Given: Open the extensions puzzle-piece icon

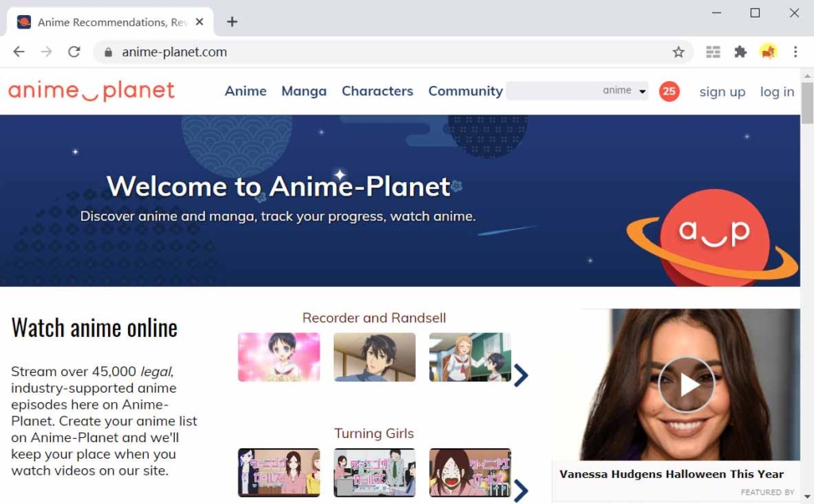Looking at the screenshot, I should click(x=740, y=52).
